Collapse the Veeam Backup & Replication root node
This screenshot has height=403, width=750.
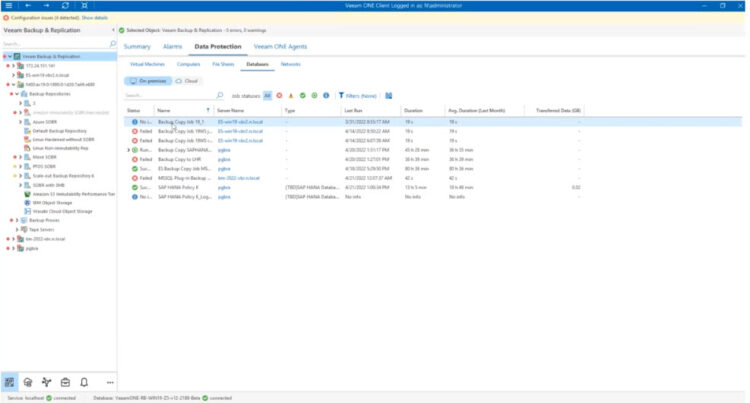(x=10, y=56)
